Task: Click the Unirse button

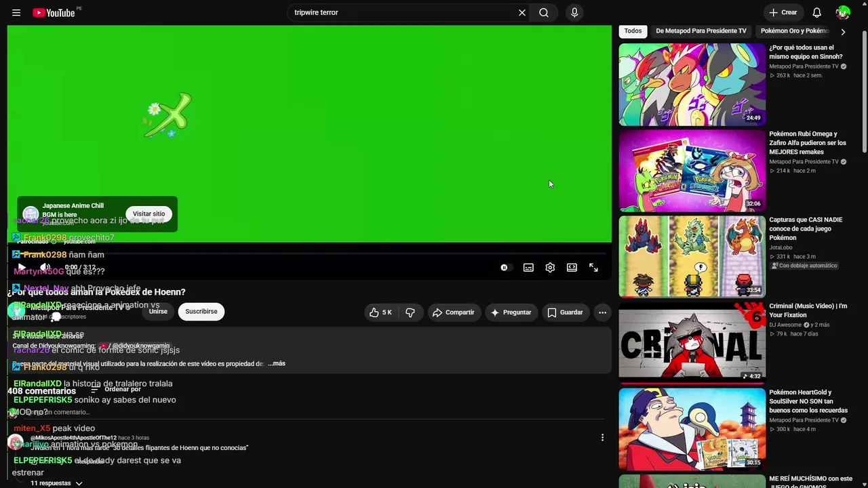Action: pyautogui.click(x=158, y=312)
